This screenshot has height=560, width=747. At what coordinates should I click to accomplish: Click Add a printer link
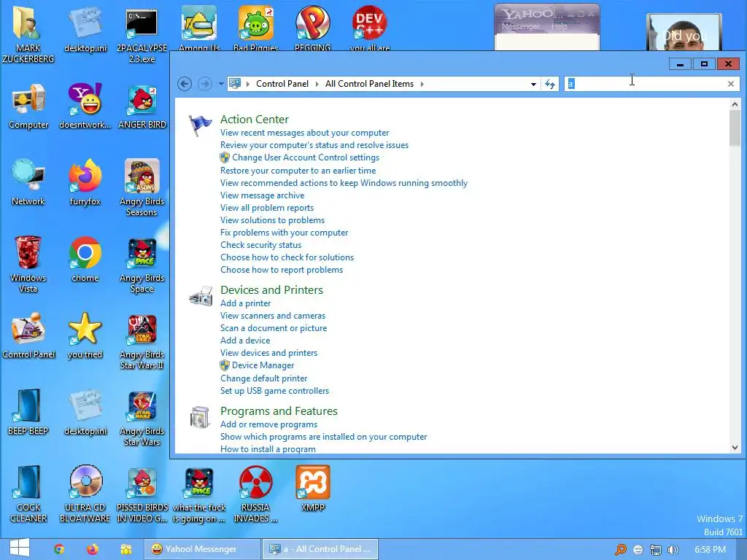click(245, 303)
